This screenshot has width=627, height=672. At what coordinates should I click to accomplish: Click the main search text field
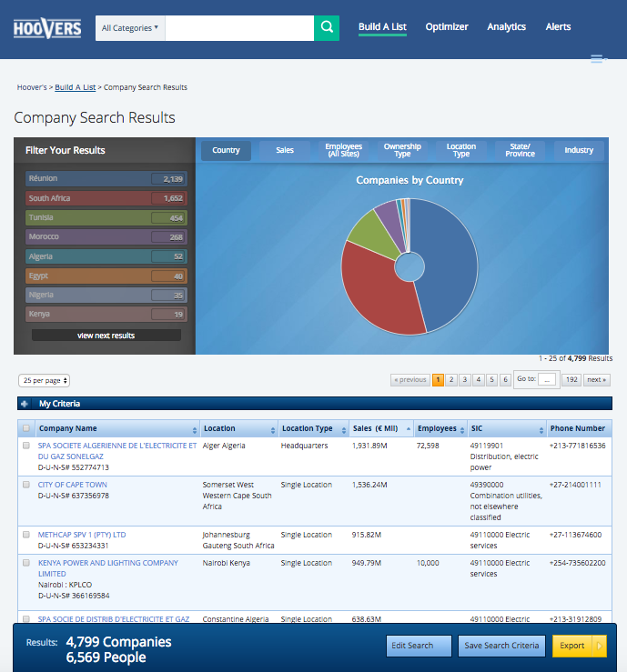point(239,28)
